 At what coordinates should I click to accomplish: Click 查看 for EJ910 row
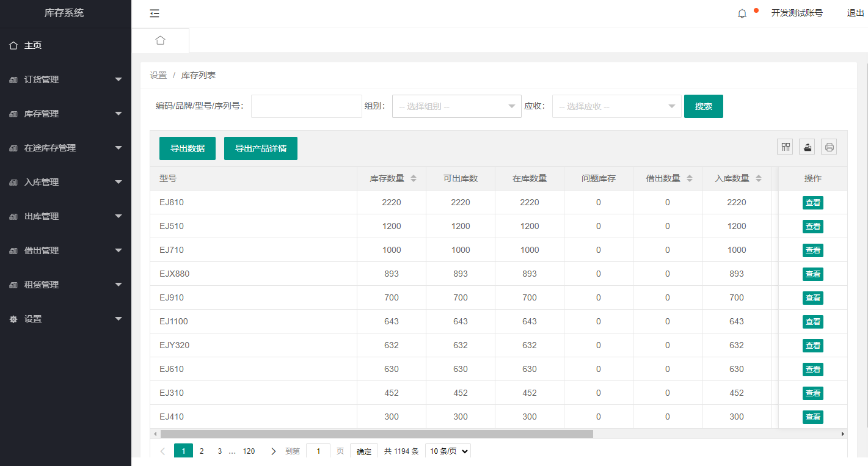[813, 298]
